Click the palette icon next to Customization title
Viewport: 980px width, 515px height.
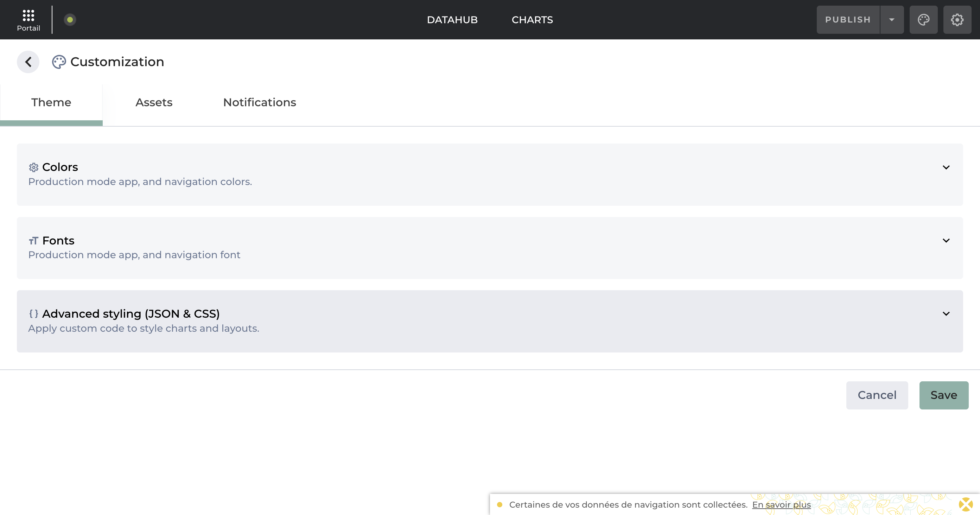pyautogui.click(x=59, y=61)
